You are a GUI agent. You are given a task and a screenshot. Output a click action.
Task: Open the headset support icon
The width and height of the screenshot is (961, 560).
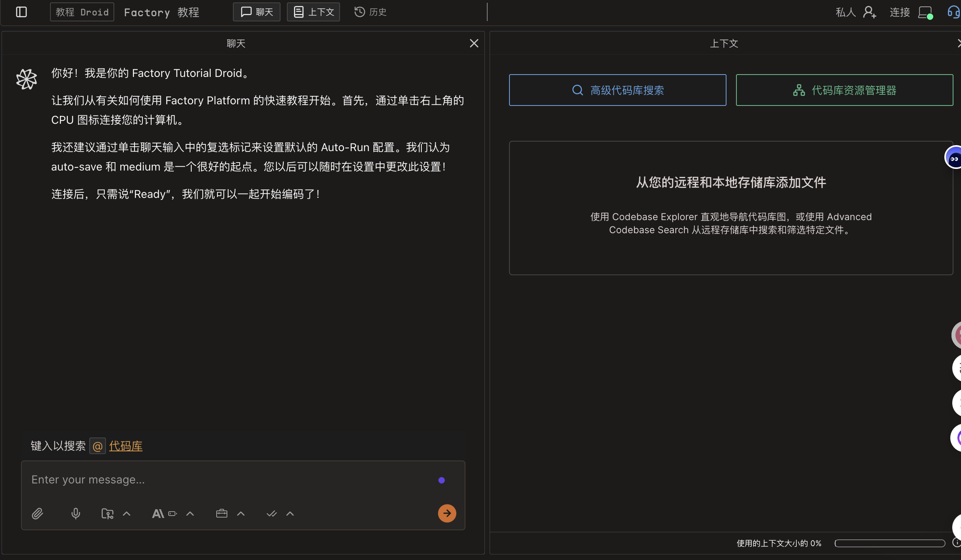point(954,12)
